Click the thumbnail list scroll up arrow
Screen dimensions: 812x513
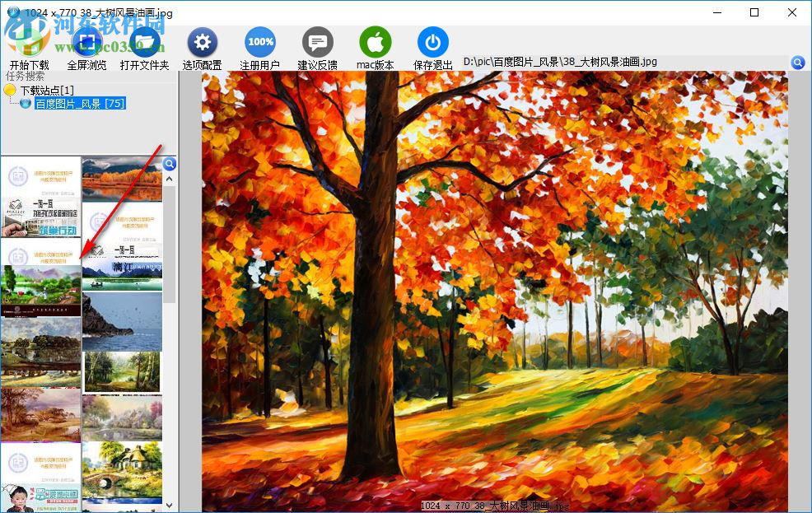[x=170, y=180]
